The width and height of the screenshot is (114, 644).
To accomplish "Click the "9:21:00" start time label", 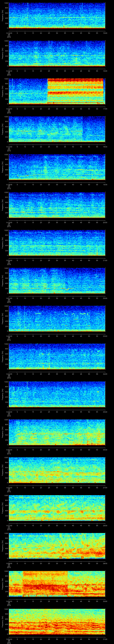I will [x=9, y=298].
